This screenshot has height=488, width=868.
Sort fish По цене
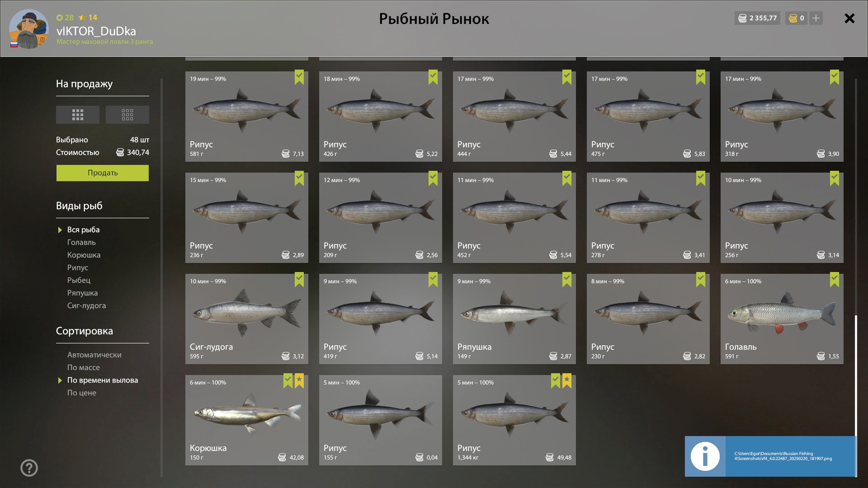[82, 393]
